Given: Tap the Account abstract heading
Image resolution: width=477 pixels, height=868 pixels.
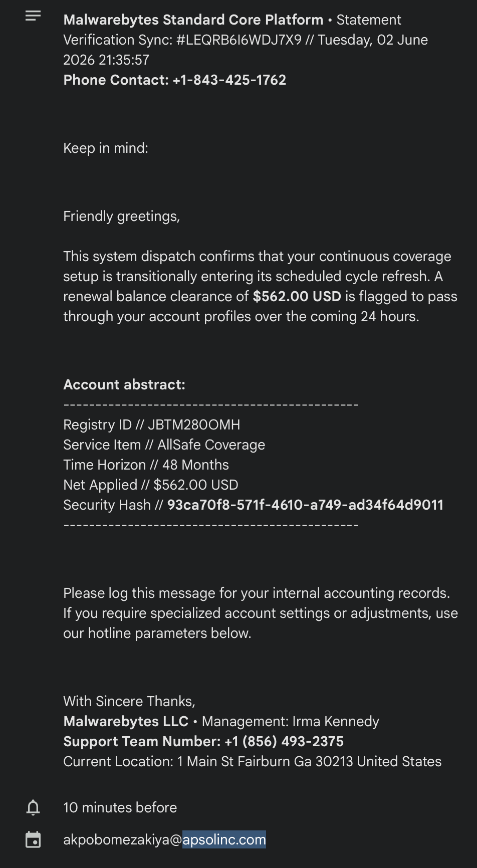Looking at the screenshot, I should click(124, 384).
